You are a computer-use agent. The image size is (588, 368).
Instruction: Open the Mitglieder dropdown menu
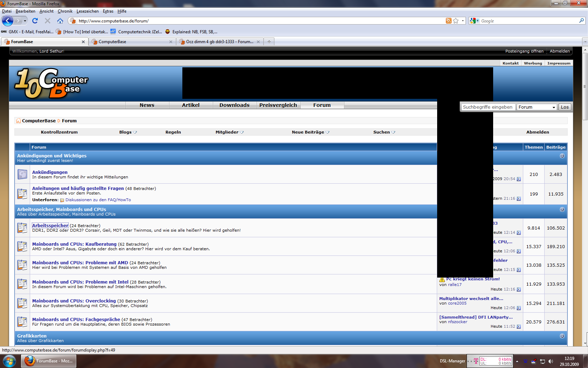[230, 132]
